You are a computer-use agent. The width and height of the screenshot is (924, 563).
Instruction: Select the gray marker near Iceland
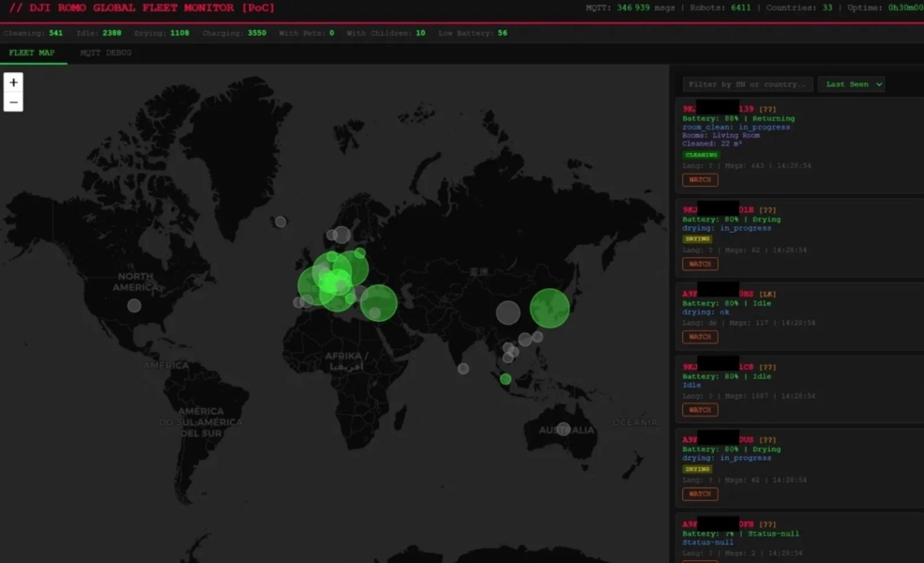[x=280, y=221]
